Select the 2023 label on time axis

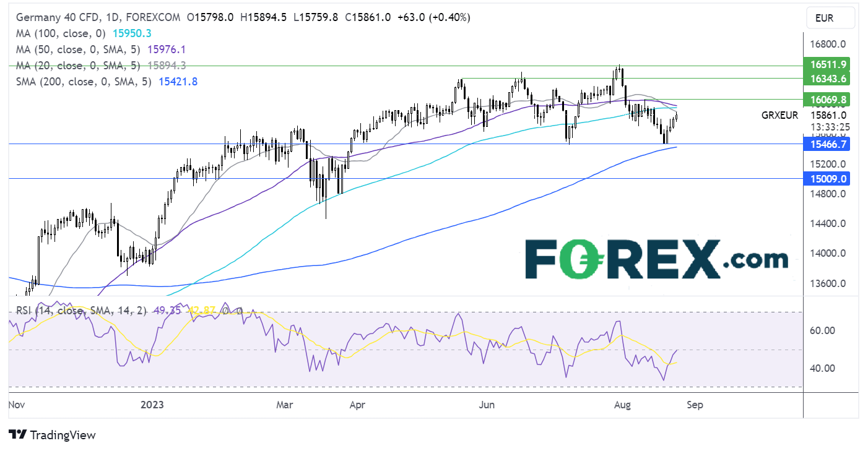pos(152,405)
